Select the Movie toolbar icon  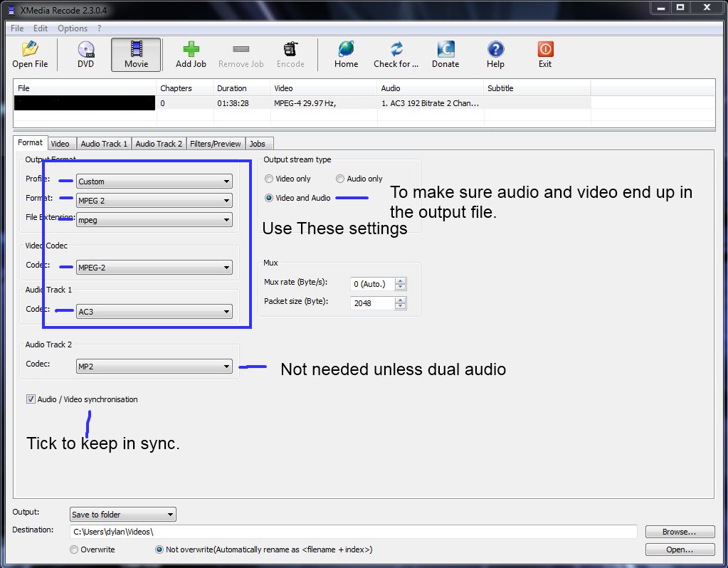point(136,49)
